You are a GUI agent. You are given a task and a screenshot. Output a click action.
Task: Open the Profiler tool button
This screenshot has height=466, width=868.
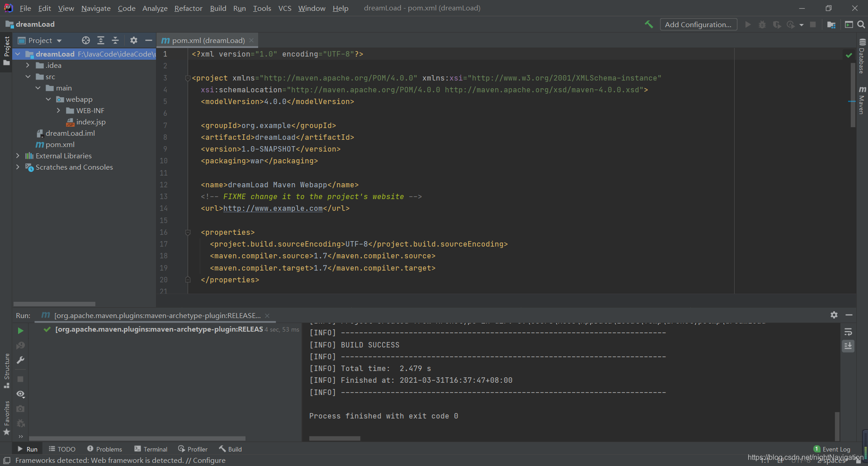(193, 449)
